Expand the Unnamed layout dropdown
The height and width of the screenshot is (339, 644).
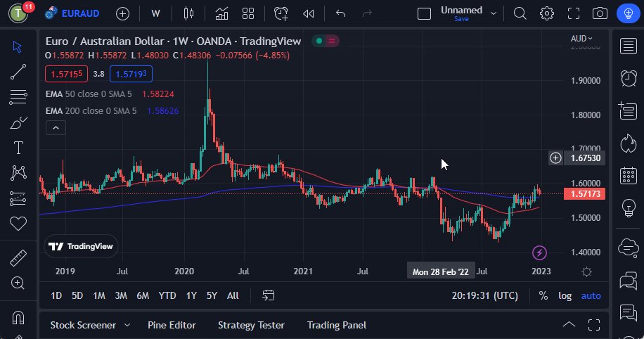494,13
